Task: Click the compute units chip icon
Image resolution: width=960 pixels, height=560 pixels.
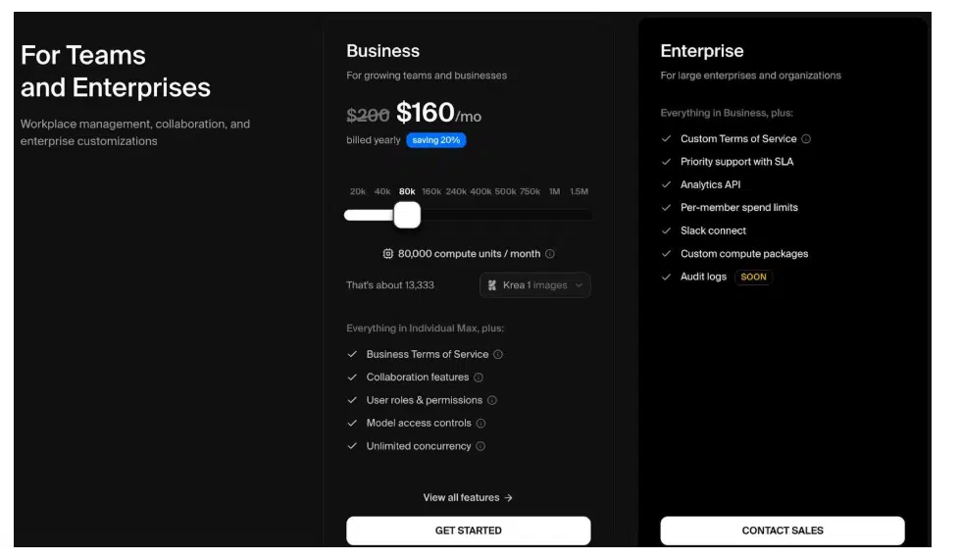Action: [388, 254]
